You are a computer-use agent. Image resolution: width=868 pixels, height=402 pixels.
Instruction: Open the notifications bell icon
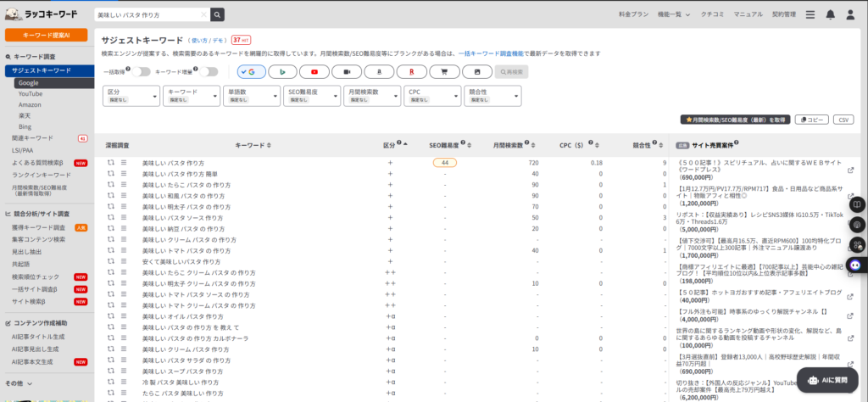click(x=829, y=14)
